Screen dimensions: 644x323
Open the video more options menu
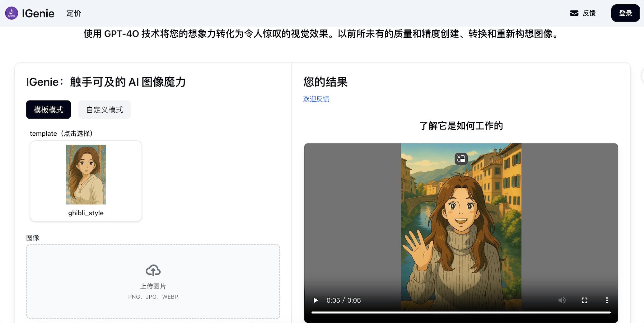pos(607,300)
